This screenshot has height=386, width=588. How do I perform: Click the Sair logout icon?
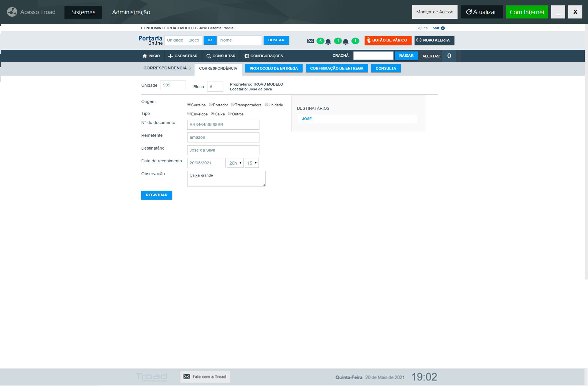[443, 28]
